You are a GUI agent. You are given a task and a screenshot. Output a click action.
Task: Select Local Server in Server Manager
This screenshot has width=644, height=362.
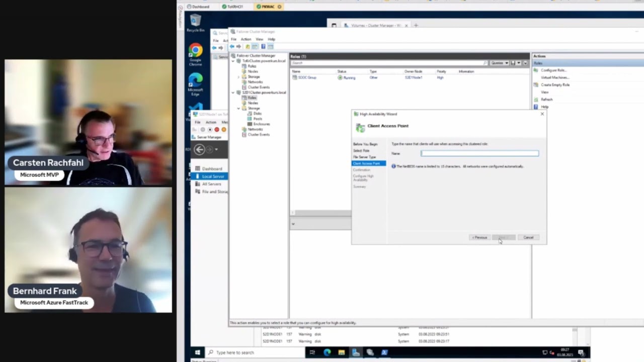point(210,176)
